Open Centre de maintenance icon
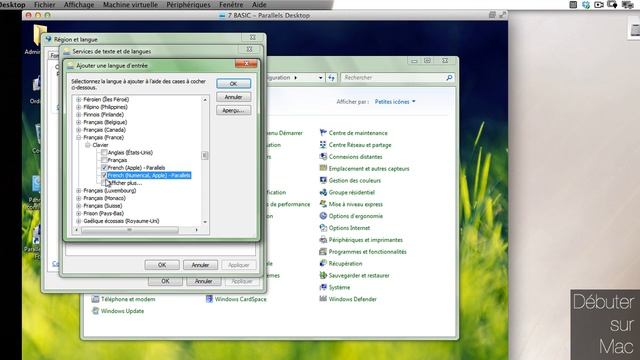This screenshot has height=360, width=640. tap(323, 133)
